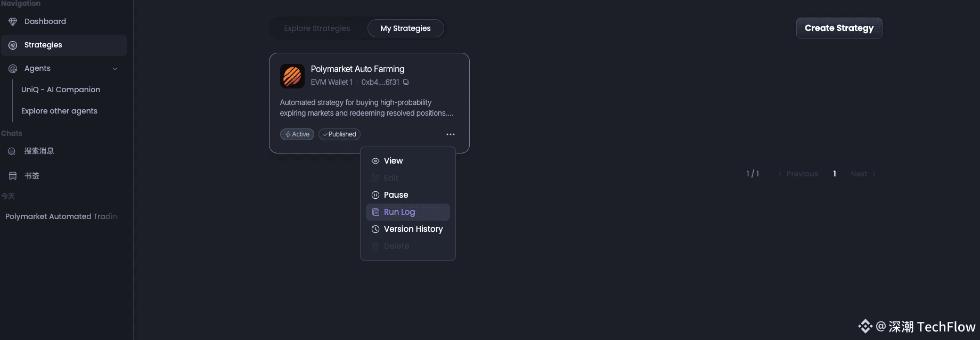Toggle the Published status badge

[x=339, y=134]
